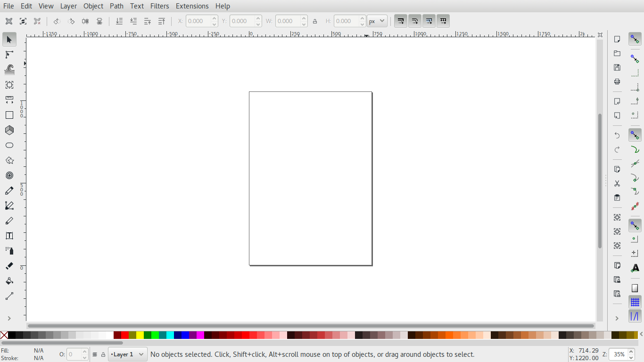Pick the cyan palette swatch
The height and width of the screenshot is (362, 644).
(x=170, y=335)
